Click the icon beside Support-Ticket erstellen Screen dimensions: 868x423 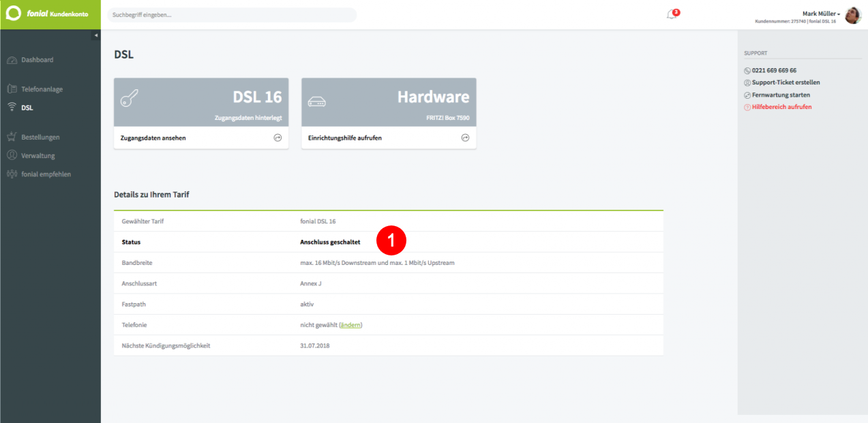(747, 82)
